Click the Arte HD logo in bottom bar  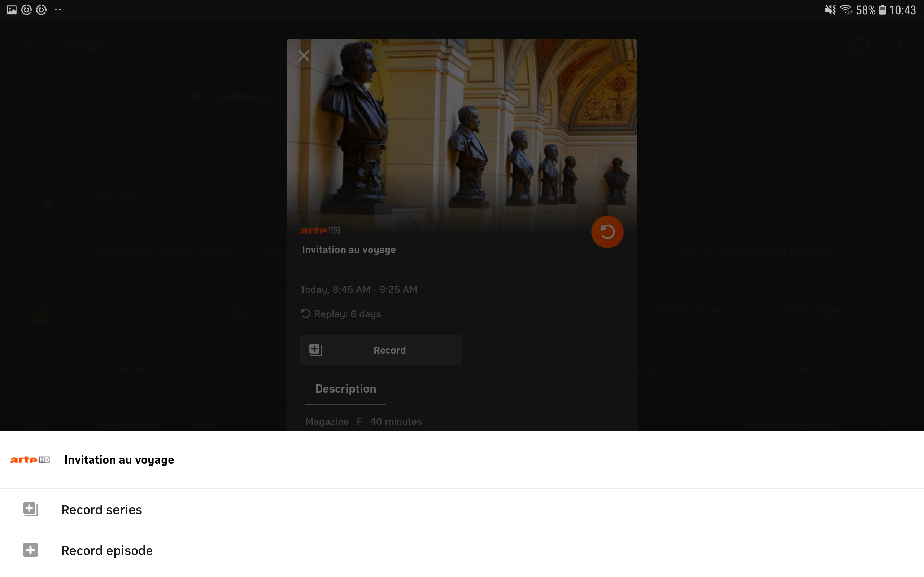31,459
